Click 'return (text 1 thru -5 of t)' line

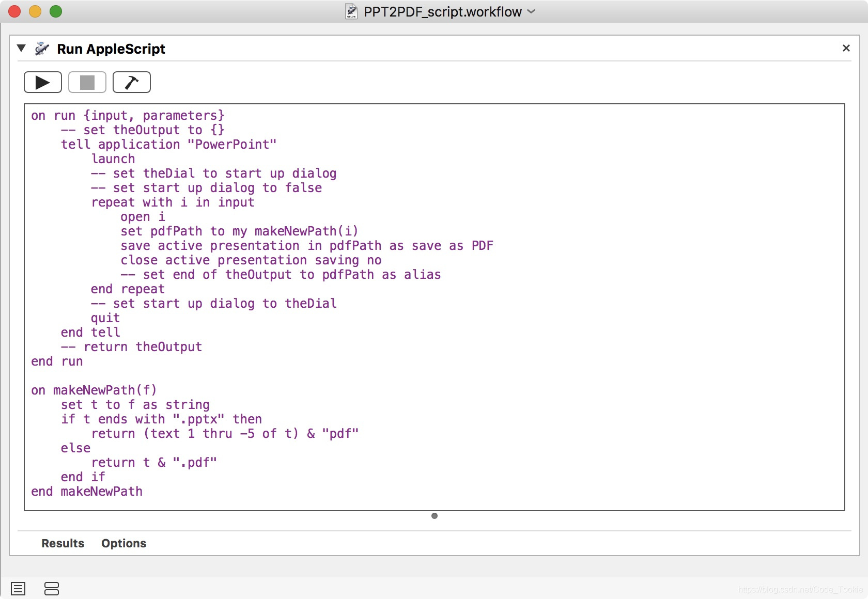pos(225,434)
